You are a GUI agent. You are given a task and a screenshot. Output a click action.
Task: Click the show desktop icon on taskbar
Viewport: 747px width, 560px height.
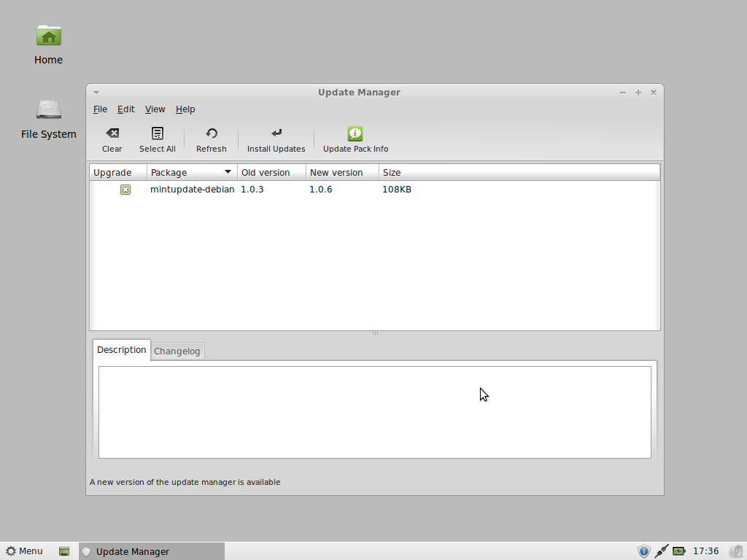tap(64, 551)
